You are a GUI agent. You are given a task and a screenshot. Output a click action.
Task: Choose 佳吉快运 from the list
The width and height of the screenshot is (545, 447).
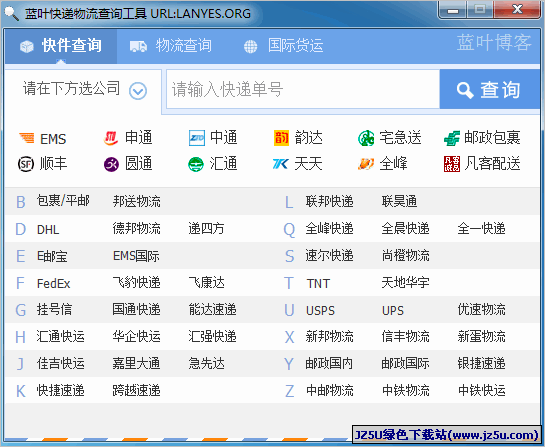[60, 363]
